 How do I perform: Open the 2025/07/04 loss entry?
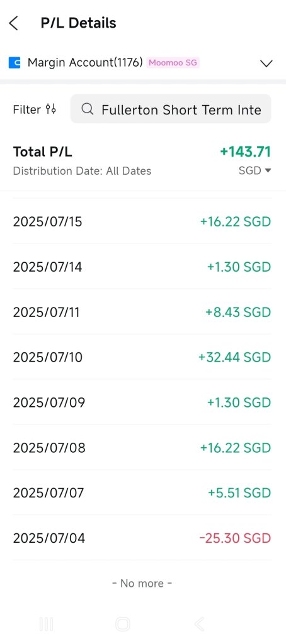[x=142, y=538]
